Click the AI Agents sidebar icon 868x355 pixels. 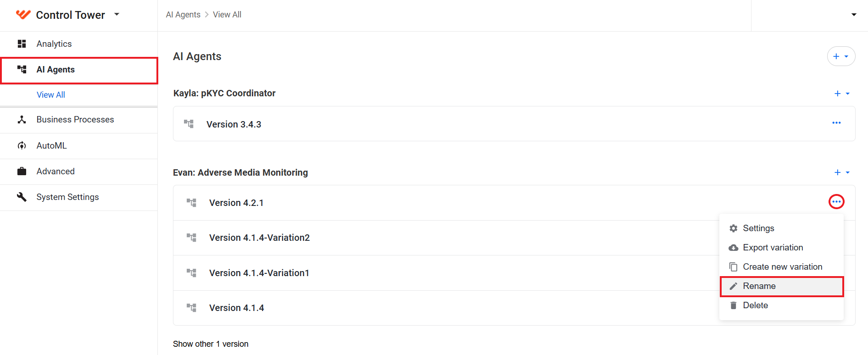(22, 70)
